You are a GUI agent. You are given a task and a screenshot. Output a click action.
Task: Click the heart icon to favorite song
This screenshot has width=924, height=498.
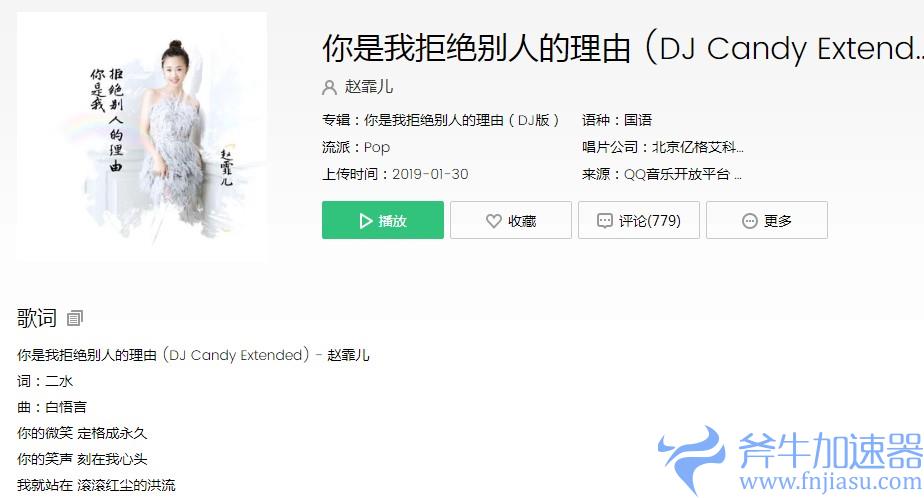[493, 220]
